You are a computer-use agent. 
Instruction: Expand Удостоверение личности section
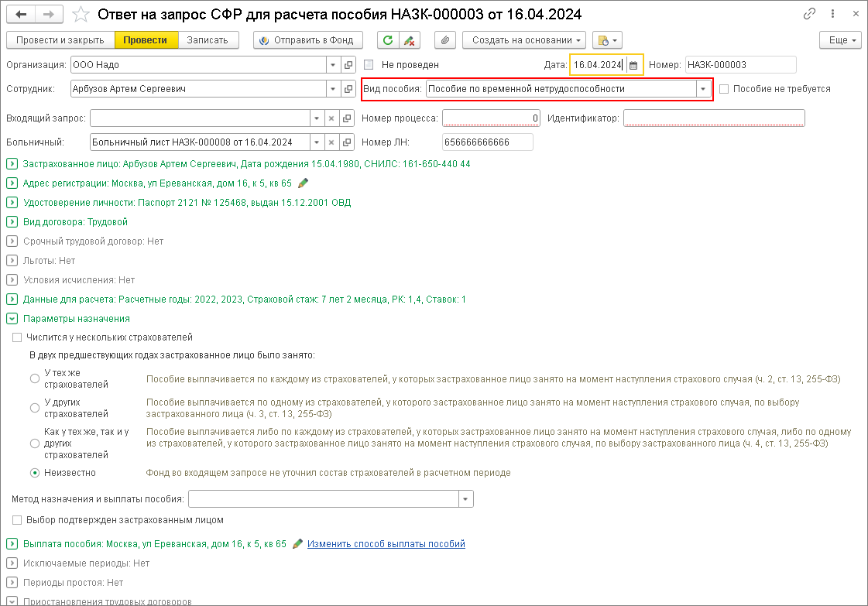(12, 203)
